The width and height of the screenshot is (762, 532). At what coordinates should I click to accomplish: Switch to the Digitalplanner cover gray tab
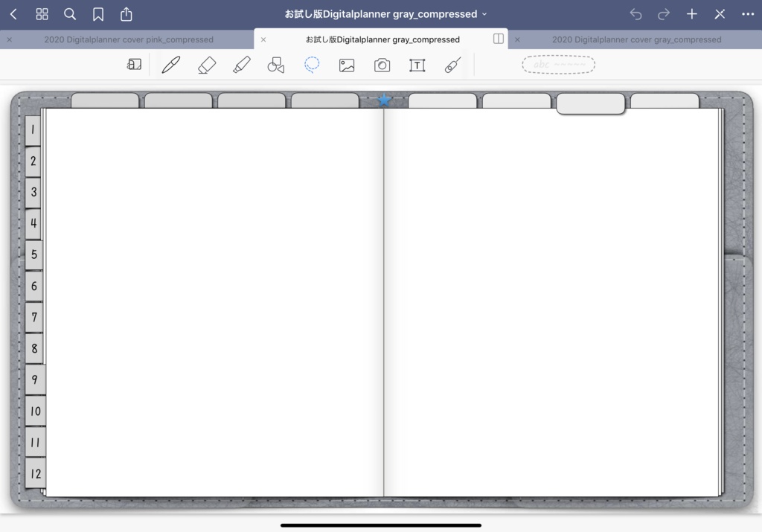[637, 39]
